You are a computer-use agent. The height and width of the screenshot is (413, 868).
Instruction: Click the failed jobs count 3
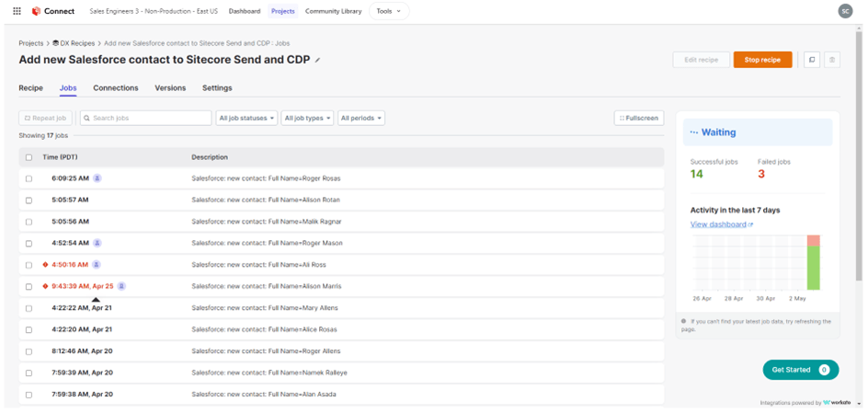pyautogui.click(x=761, y=174)
